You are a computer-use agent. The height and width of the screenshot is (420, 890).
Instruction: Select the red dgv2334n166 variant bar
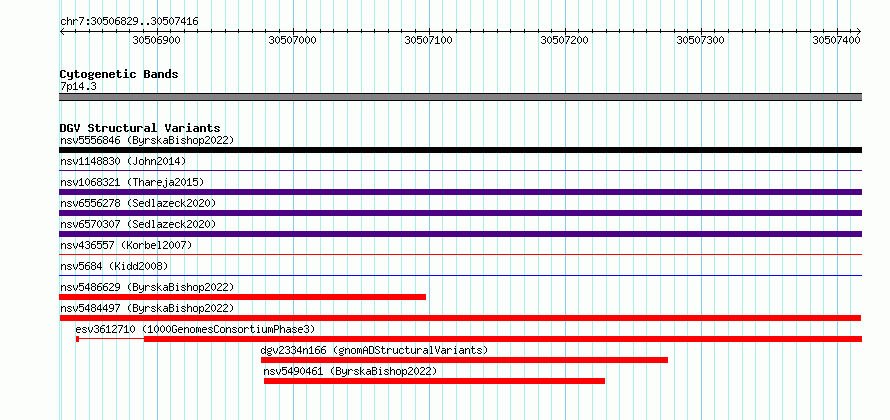(x=464, y=360)
